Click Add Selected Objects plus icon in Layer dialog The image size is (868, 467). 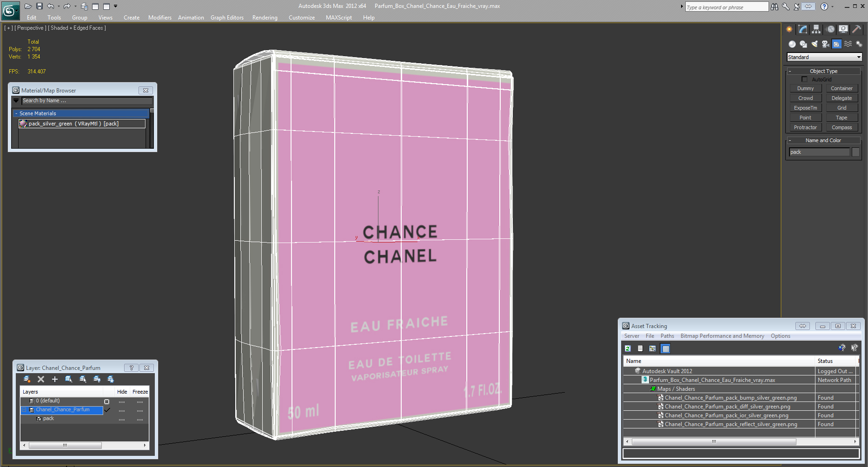pyautogui.click(x=55, y=379)
